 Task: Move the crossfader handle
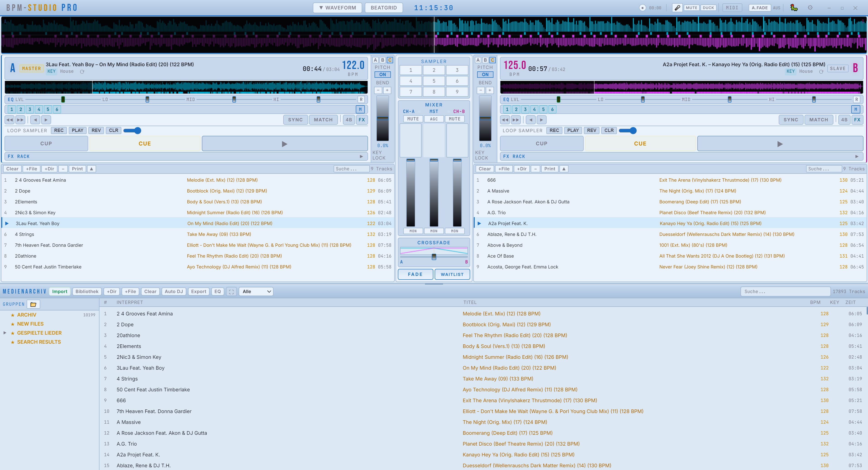[434, 257]
